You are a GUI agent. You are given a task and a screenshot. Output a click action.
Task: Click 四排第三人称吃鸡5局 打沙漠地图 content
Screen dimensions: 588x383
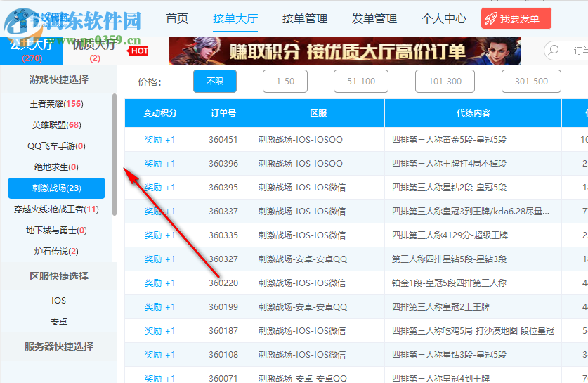[473, 331]
